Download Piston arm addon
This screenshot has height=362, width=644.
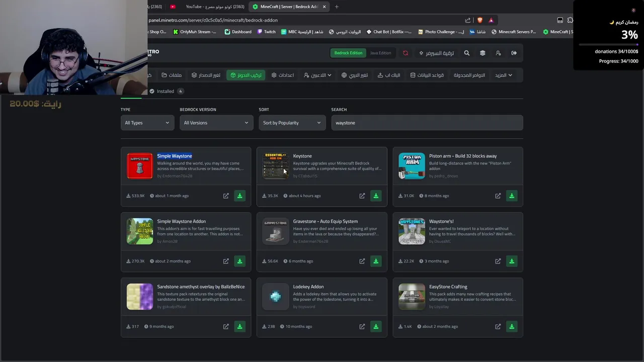pyautogui.click(x=512, y=196)
